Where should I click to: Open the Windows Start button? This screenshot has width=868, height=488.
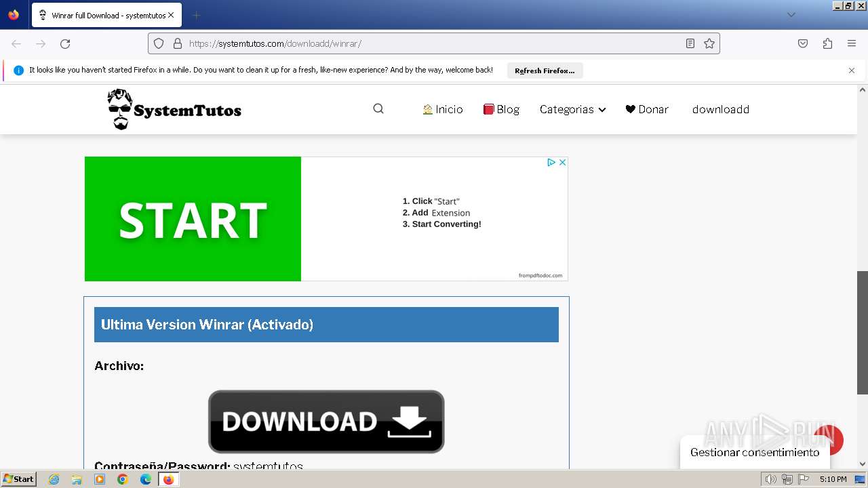19,479
